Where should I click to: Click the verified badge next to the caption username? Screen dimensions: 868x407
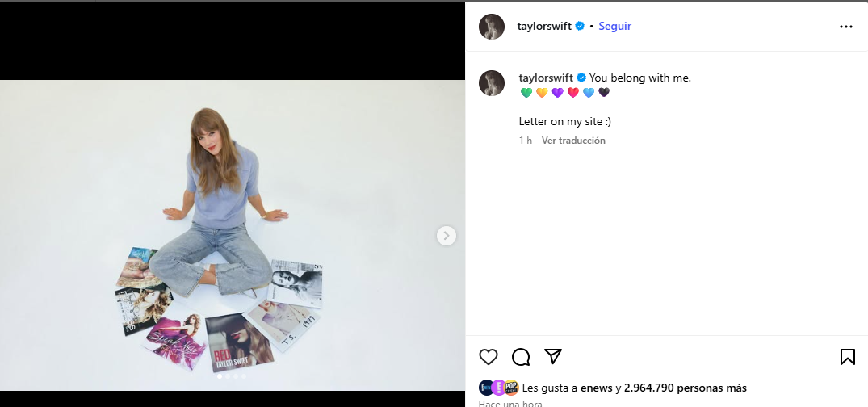coord(581,78)
